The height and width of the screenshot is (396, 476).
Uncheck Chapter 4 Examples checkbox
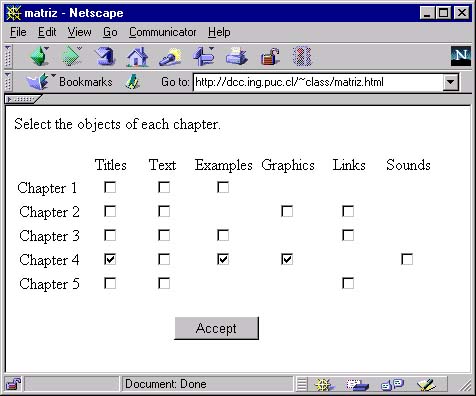[223, 259]
